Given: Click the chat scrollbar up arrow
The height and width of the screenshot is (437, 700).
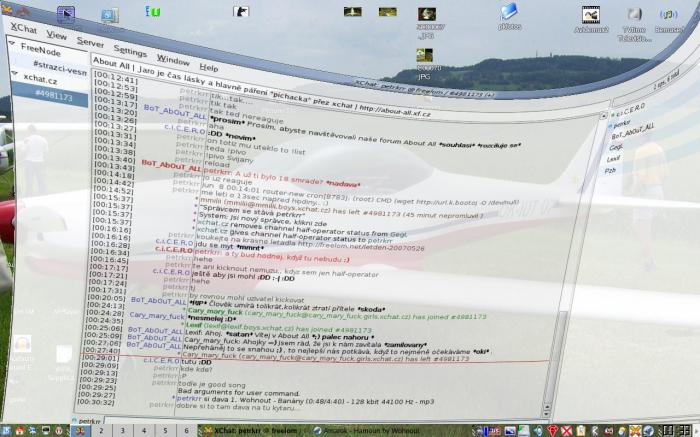Looking at the screenshot, I should (603, 116).
